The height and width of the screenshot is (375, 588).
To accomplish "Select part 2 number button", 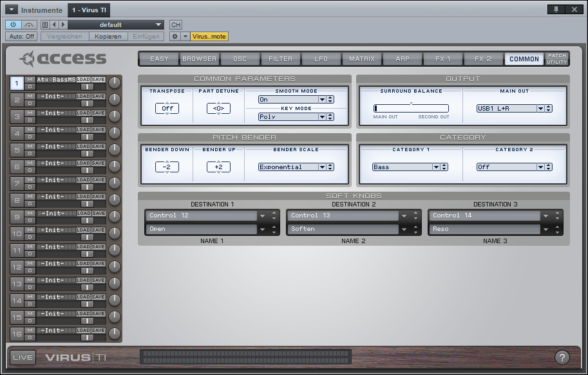I will pos(17,100).
